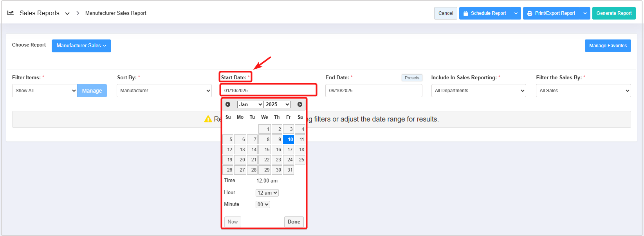Image resolution: width=644 pixels, height=236 pixels.
Task: Choose day 18 in the calendar
Action: pyautogui.click(x=300, y=149)
